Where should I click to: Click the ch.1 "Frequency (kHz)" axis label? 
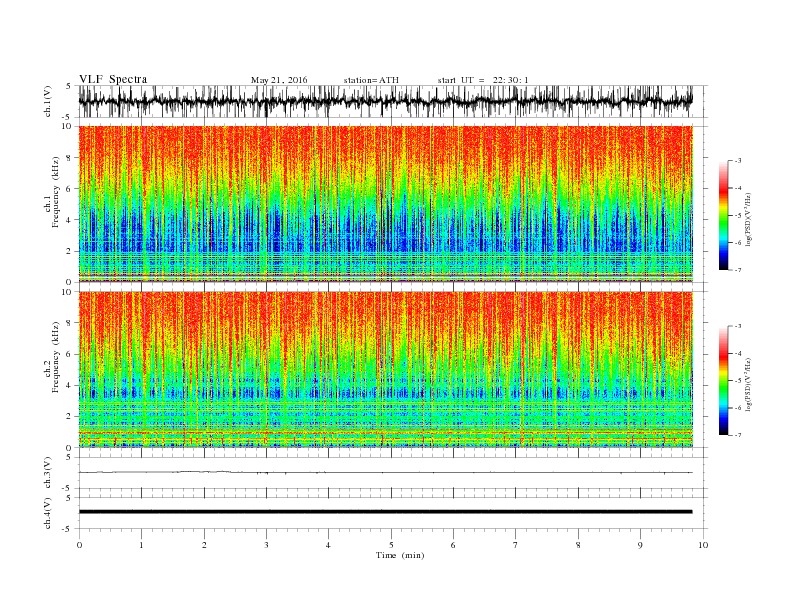click(55, 192)
